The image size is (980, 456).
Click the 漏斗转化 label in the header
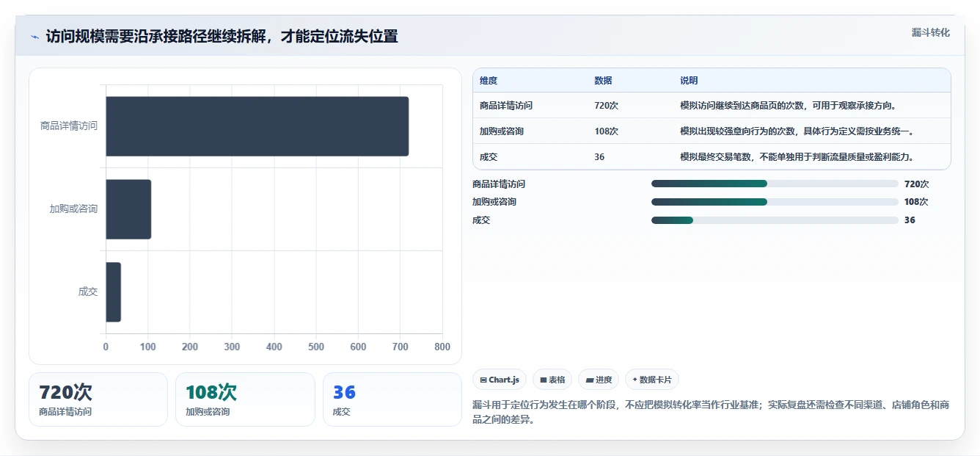pyautogui.click(x=930, y=33)
